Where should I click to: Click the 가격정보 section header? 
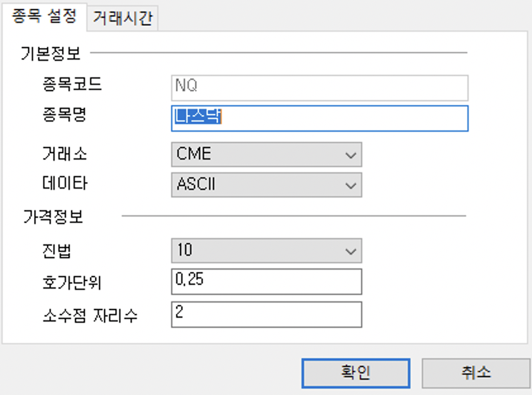(x=53, y=217)
